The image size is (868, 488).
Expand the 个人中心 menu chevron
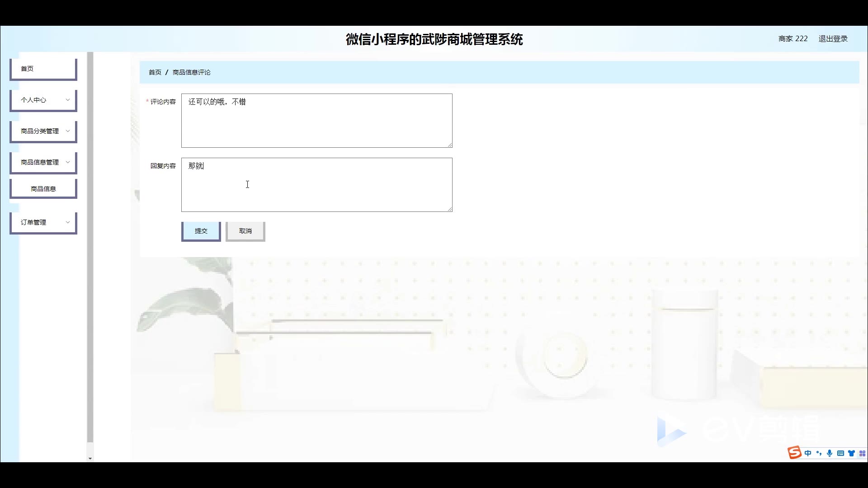tap(68, 100)
